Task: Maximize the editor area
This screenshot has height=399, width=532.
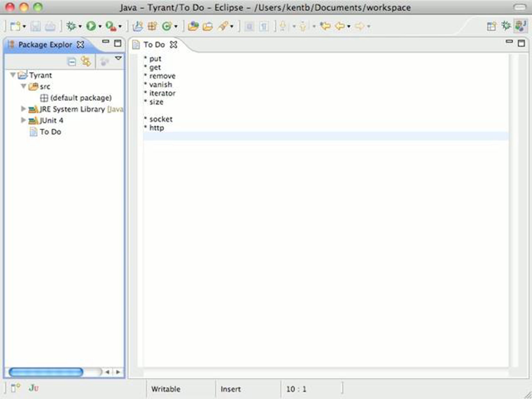Action: [x=521, y=43]
